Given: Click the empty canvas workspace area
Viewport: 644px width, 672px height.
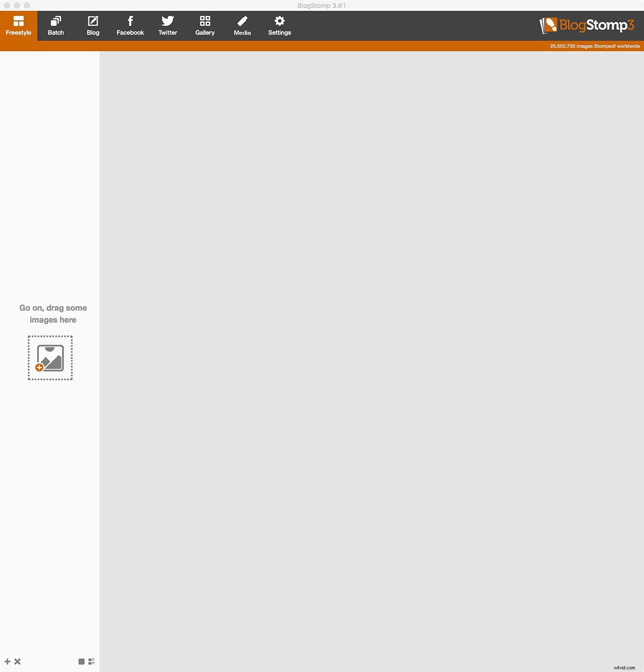Looking at the screenshot, I should (x=369, y=343).
